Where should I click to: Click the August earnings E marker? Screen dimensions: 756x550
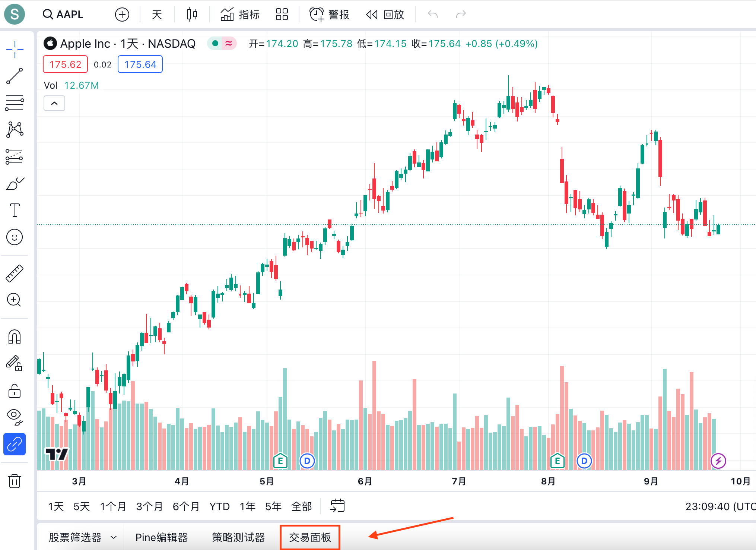click(x=558, y=461)
